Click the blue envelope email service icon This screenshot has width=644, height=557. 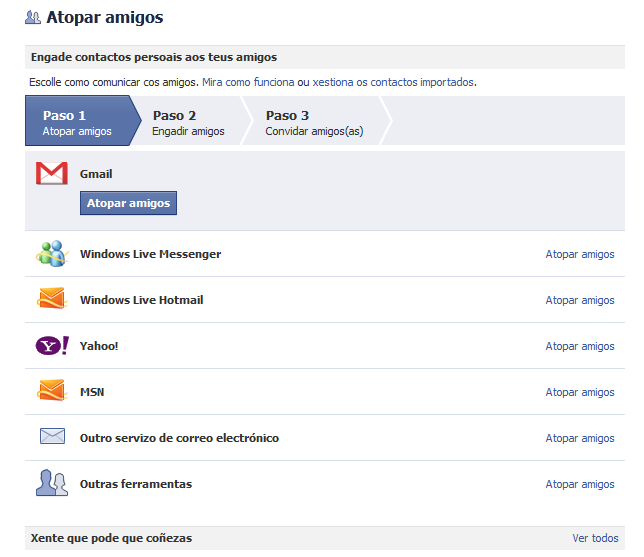pos(51,437)
